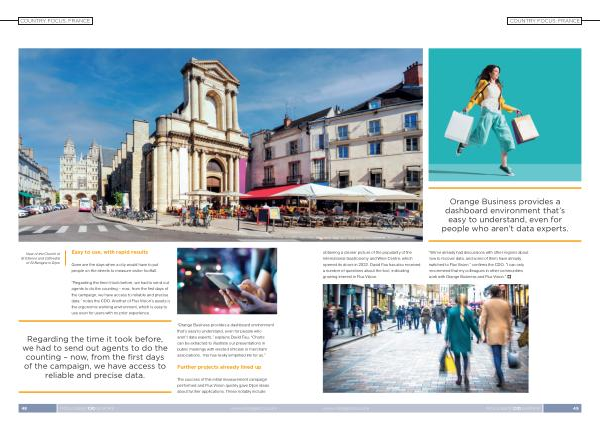Click the 'Further projects already lined up' heading
Screen dimensions: 600x424
click(219, 367)
